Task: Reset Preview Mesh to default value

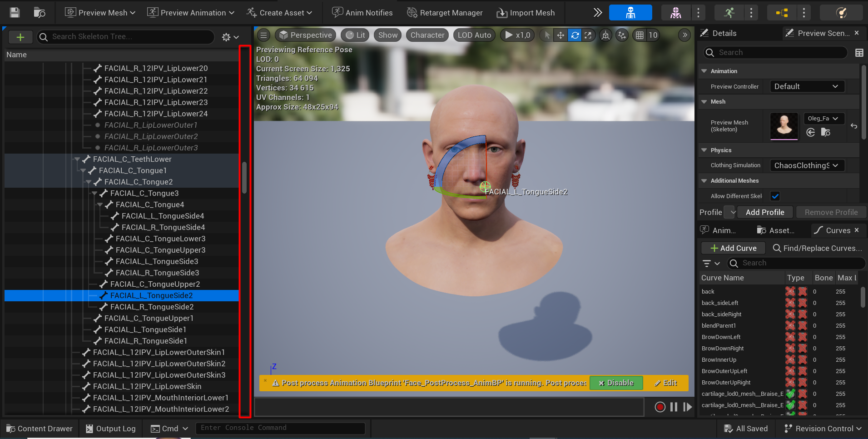Action: [x=854, y=126]
